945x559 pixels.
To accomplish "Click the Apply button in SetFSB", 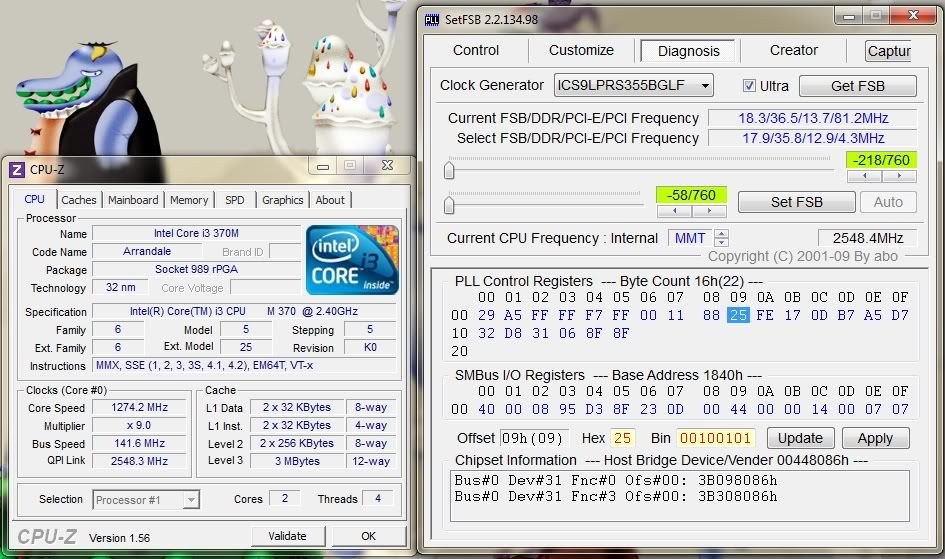I will [x=875, y=438].
